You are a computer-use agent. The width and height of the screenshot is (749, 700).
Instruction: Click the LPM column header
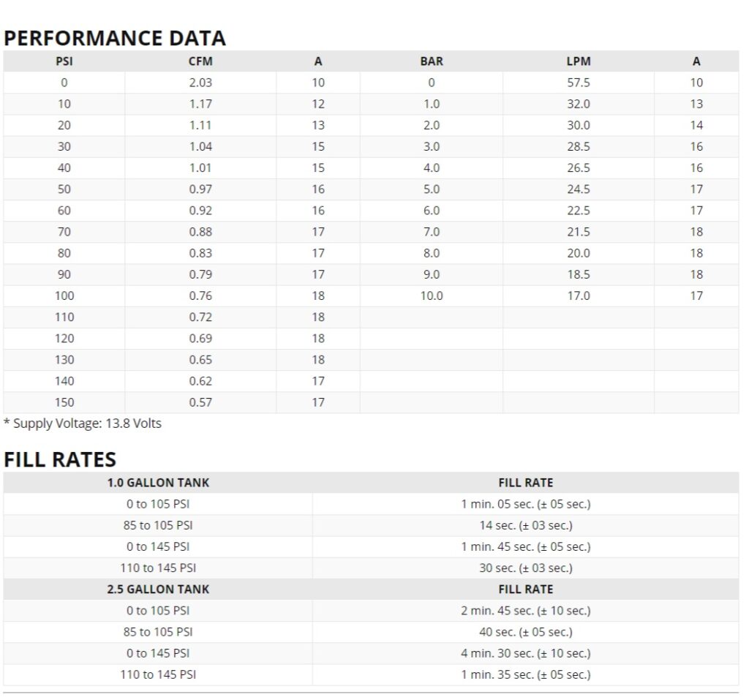578,61
